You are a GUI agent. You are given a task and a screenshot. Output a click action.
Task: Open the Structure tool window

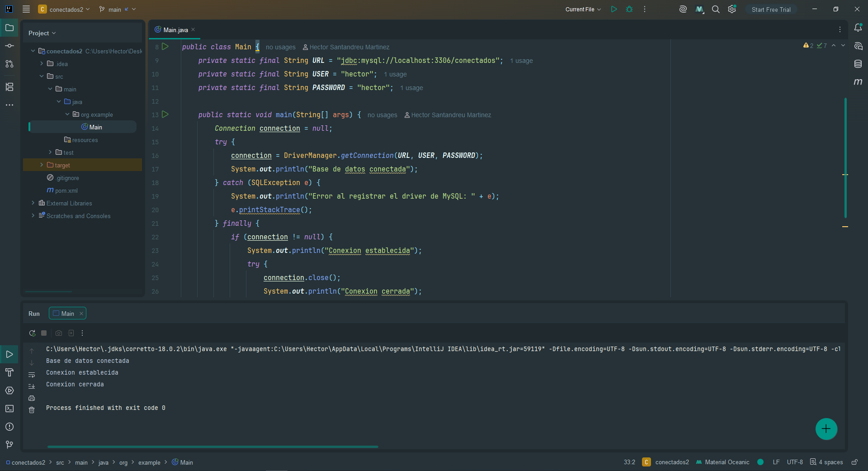point(9,87)
